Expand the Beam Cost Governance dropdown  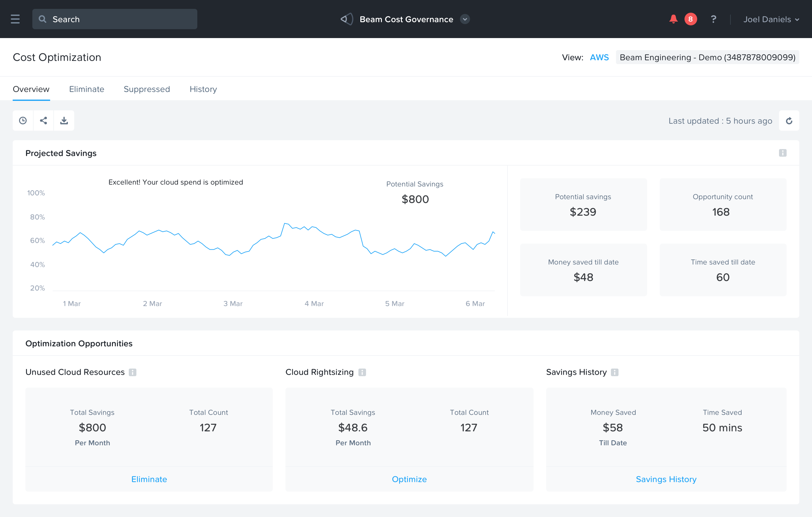pyautogui.click(x=465, y=19)
